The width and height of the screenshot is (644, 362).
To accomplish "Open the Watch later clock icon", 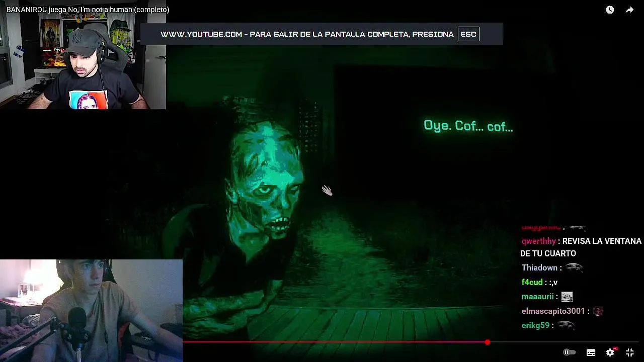I will point(610,10).
